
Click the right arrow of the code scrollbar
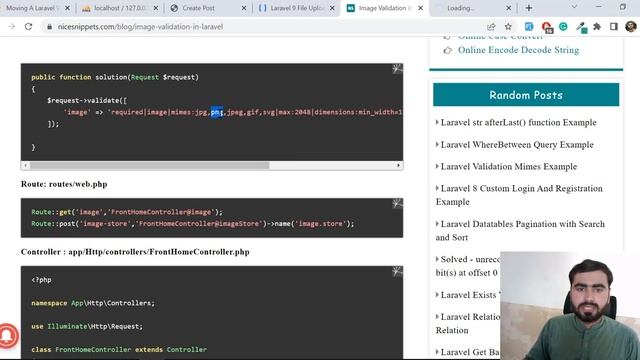point(398,165)
